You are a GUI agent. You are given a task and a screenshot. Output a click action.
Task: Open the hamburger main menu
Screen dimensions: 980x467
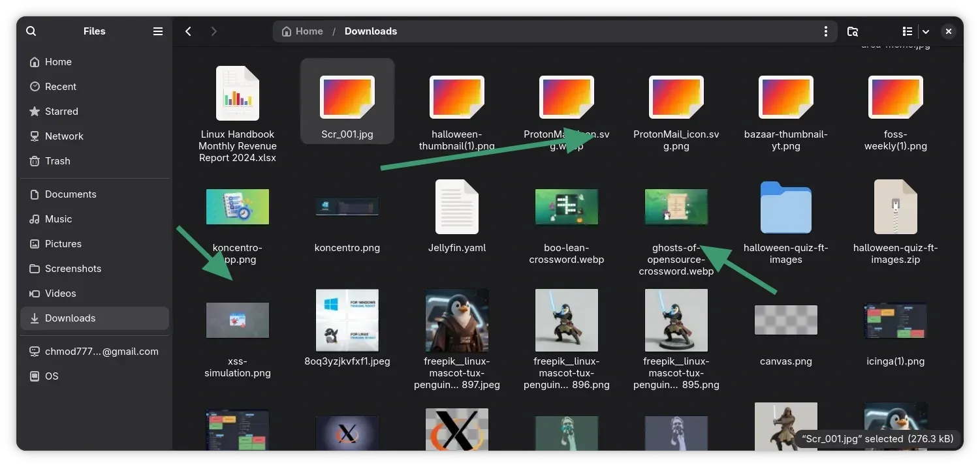[157, 31]
